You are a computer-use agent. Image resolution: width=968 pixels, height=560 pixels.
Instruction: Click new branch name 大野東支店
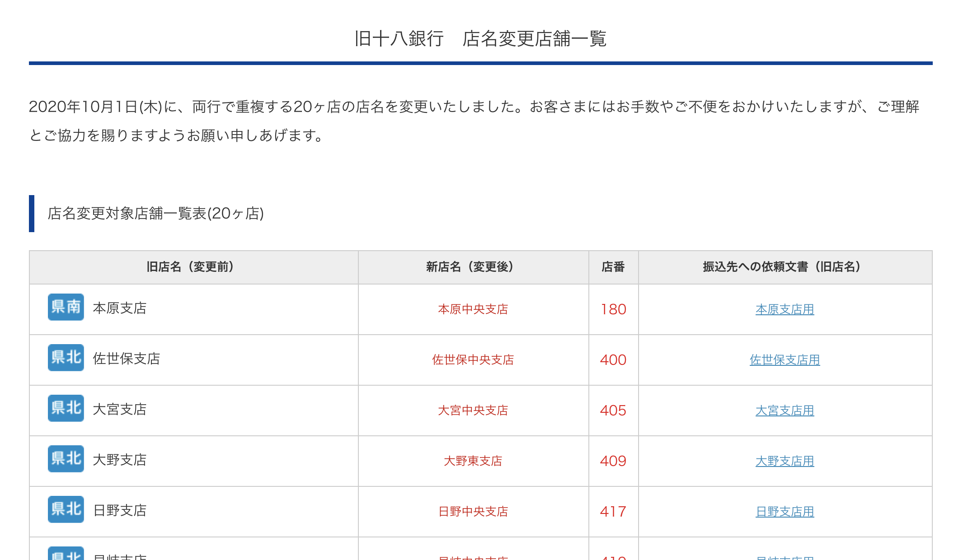coord(473,461)
